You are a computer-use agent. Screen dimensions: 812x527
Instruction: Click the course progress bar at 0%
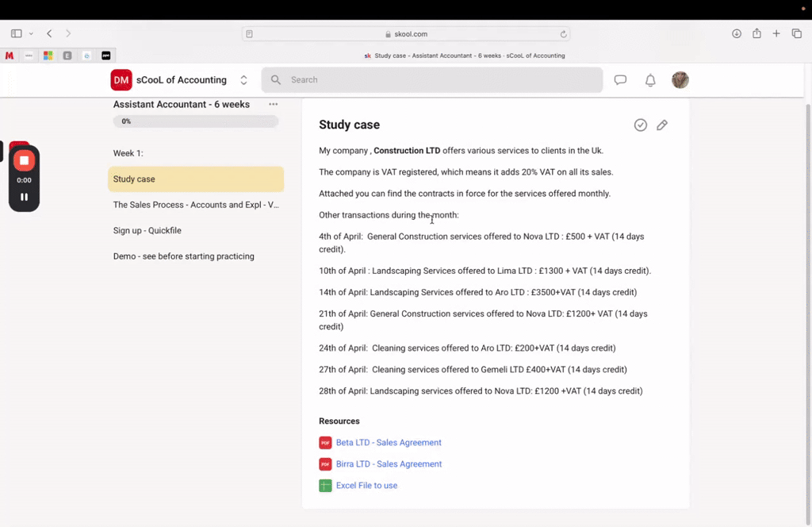pos(196,121)
